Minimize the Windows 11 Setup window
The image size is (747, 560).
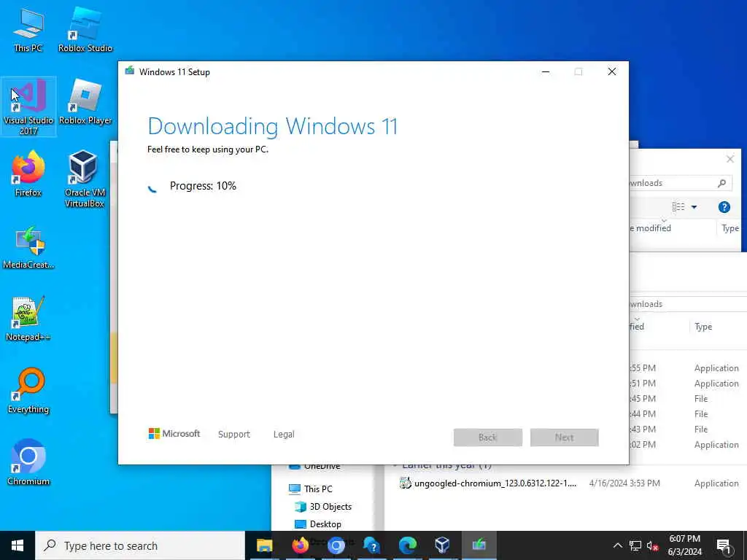[x=546, y=72]
